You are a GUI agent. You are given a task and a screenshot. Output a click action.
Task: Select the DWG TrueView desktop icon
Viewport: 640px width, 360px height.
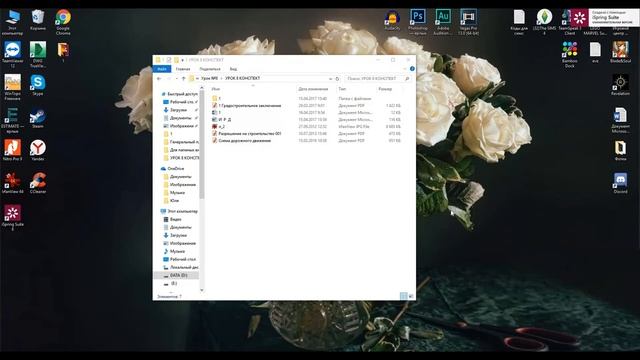tap(38, 54)
